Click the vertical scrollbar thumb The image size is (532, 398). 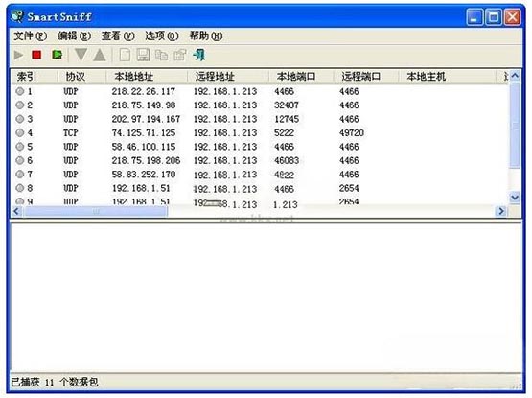515,125
